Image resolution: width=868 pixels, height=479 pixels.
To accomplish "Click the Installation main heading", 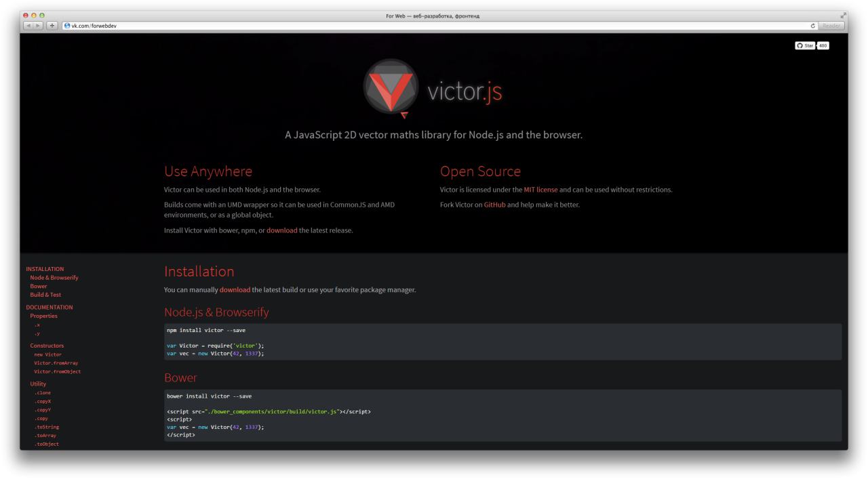I will 199,272.
